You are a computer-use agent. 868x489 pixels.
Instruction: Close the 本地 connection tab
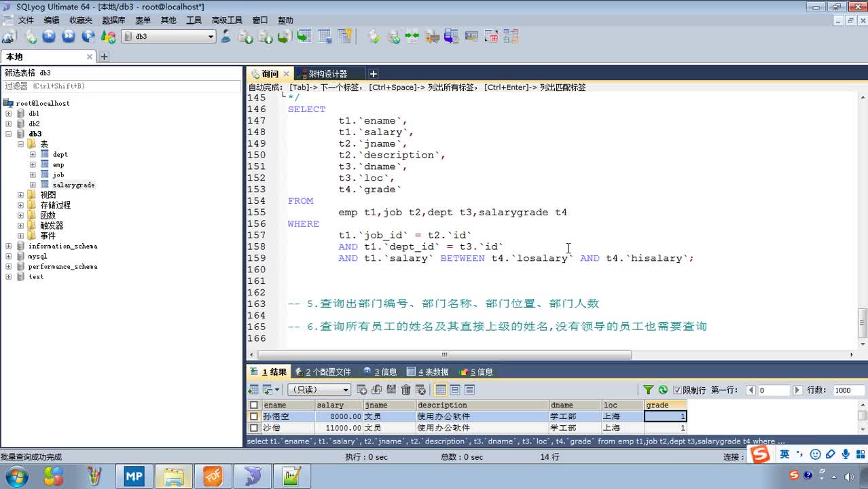coord(90,57)
